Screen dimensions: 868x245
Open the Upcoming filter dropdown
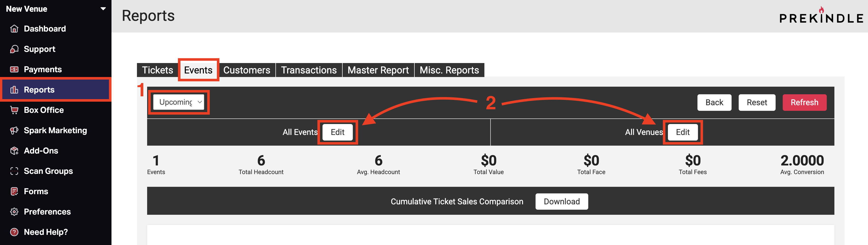point(179,102)
